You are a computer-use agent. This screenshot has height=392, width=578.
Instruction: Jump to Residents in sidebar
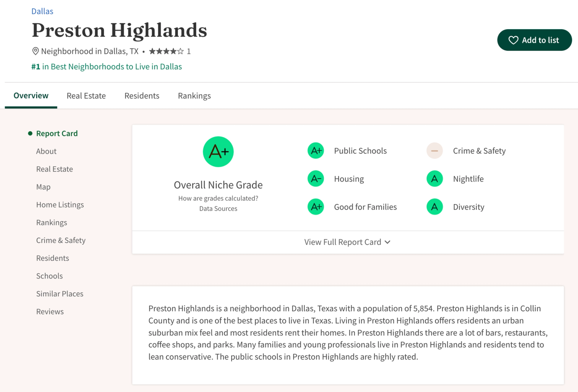tap(52, 258)
